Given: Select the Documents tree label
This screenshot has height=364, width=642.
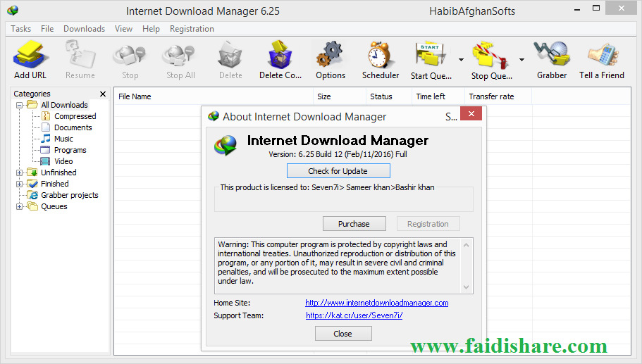Looking at the screenshot, I should coord(73,127).
